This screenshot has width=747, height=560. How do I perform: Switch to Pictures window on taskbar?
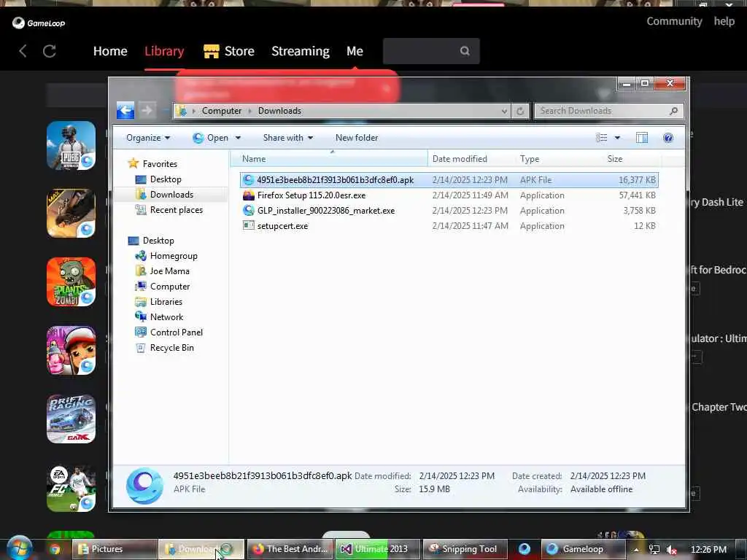(115, 549)
